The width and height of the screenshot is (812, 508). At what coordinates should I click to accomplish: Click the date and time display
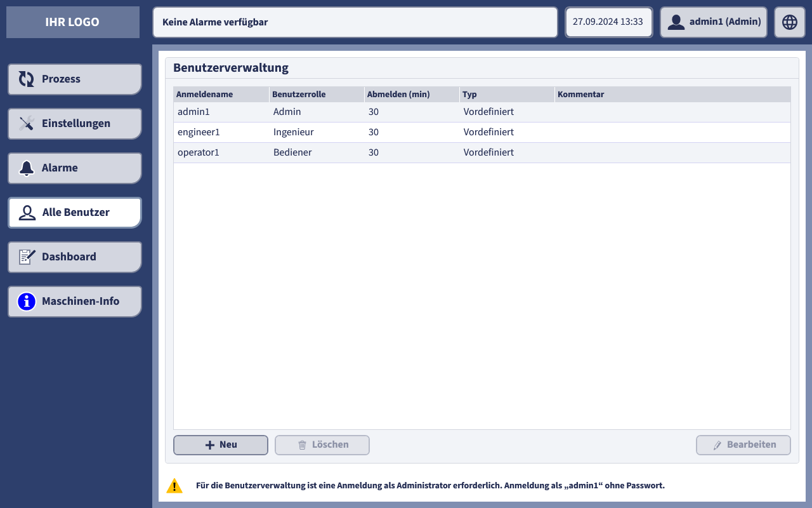[x=609, y=22]
